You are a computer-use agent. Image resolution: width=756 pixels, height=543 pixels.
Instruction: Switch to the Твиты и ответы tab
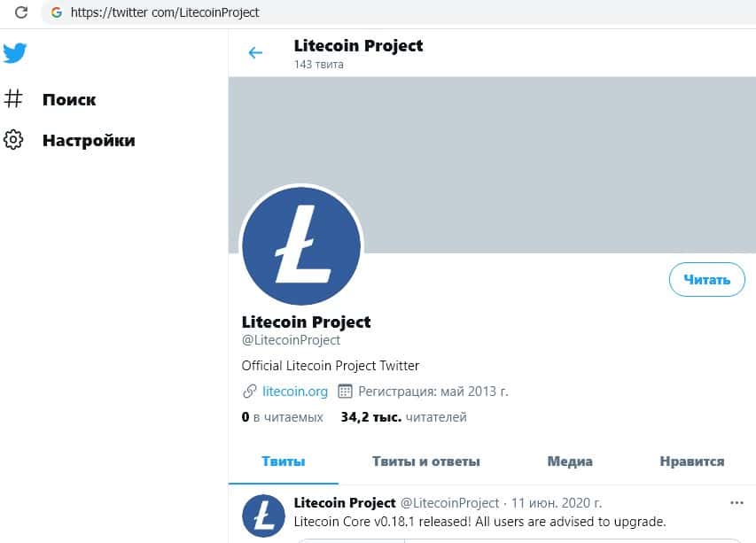pos(426,462)
